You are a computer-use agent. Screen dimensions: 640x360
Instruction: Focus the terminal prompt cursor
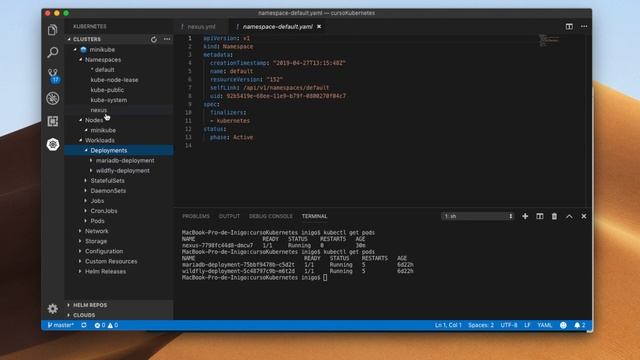[x=325, y=278]
